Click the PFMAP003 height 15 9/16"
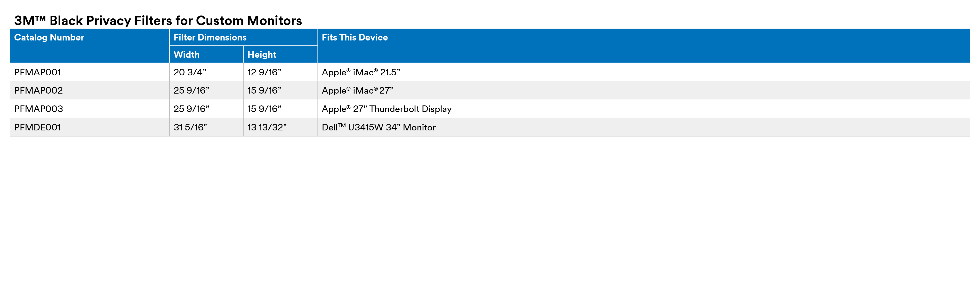The width and height of the screenshot is (980, 303). 265,109
